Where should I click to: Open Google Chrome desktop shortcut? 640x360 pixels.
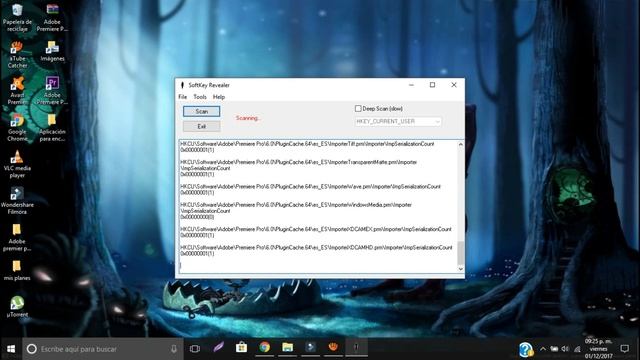17,127
